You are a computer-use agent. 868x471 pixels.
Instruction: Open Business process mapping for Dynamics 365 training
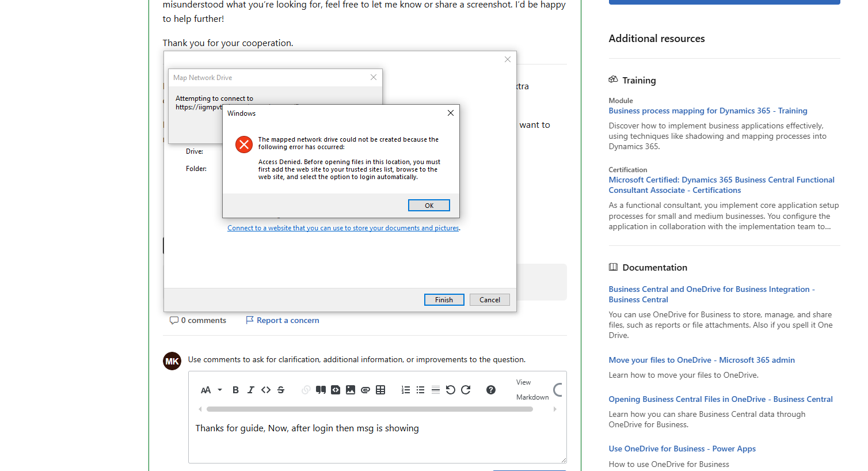point(708,111)
